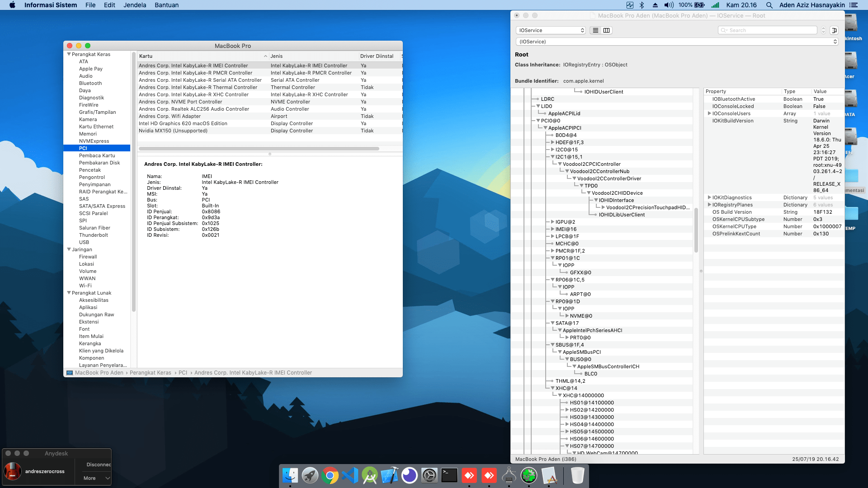
Task: Collapse the SATA@17 registry node
Action: [552, 323]
